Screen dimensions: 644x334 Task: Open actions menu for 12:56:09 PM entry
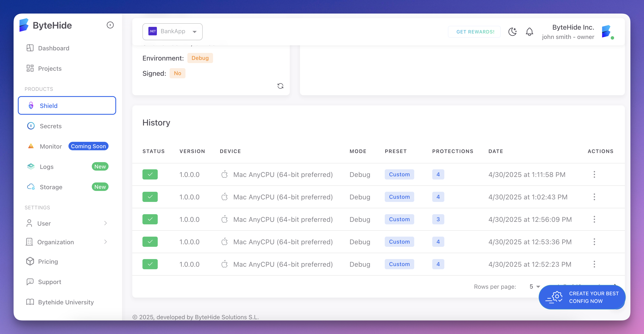point(594,219)
